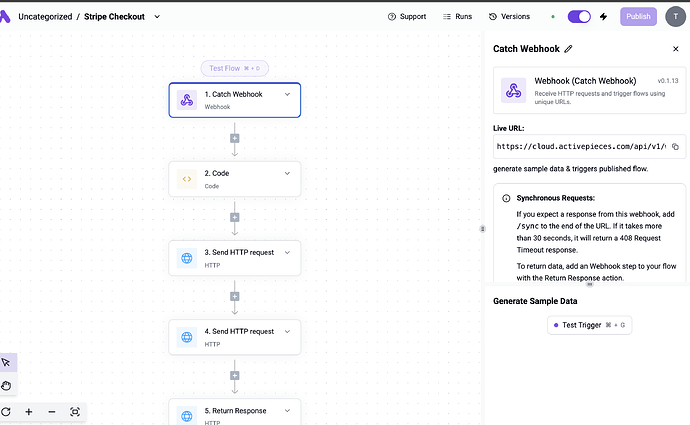Click the version v0.1.13 label
The width and height of the screenshot is (690, 425).
668,81
